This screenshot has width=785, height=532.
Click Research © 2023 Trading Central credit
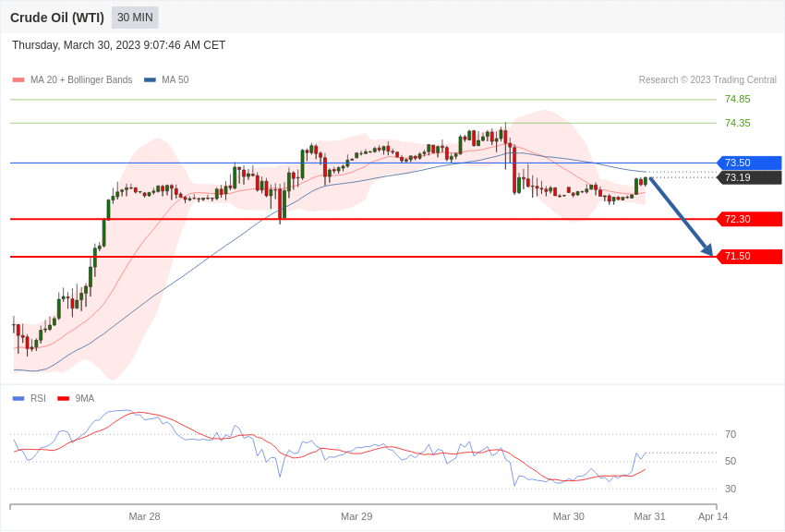(x=707, y=80)
